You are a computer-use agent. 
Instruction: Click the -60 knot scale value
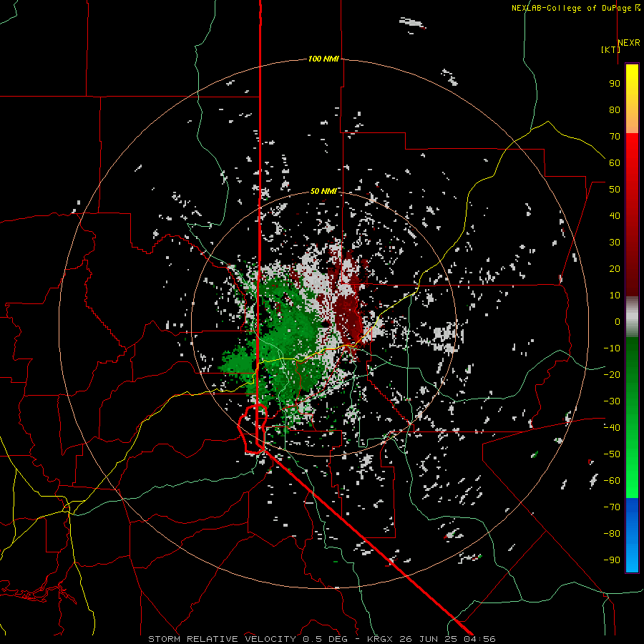click(x=612, y=481)
